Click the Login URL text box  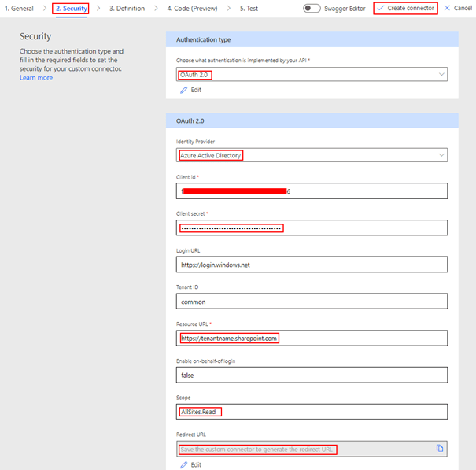pos(312,265)
